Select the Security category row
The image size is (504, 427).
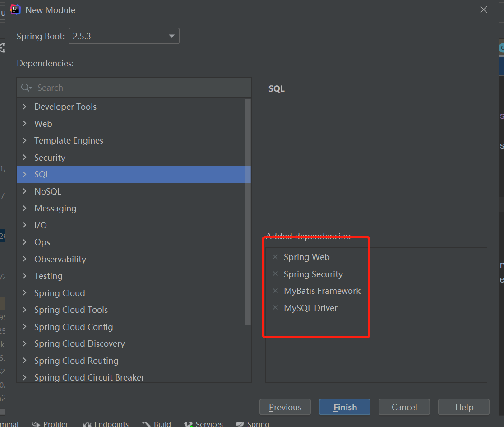click(131, 158)
